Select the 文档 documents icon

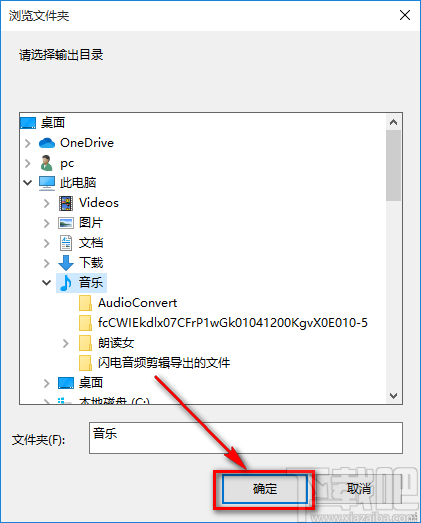tap(66, 243)
